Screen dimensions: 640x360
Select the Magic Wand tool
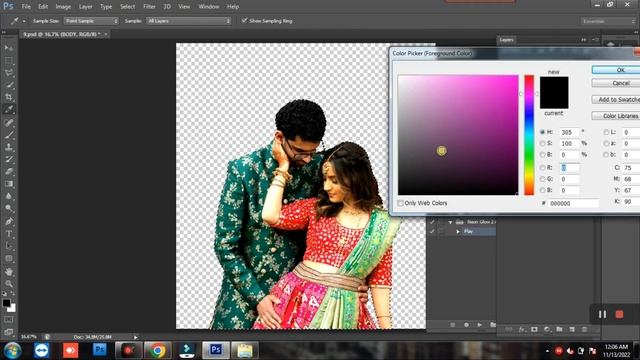[x=9, y=85]
